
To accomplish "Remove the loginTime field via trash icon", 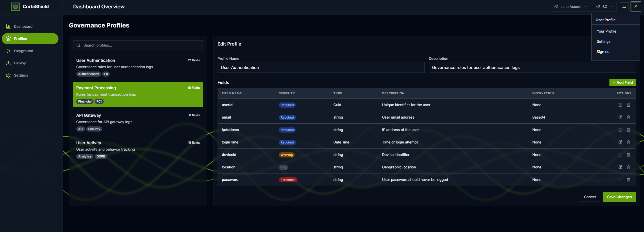I will click(x=628, y=142).
